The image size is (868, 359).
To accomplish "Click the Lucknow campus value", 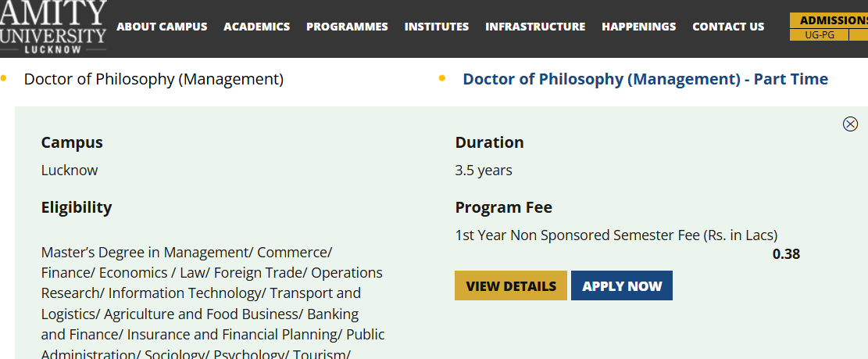I will [70, 170].
